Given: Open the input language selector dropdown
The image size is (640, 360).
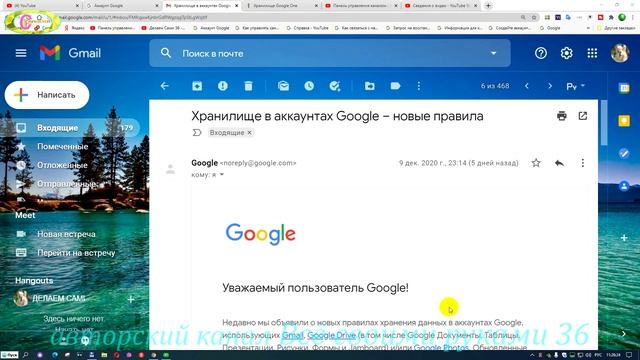Looking at the screenshot, I should tap(583, 86).
